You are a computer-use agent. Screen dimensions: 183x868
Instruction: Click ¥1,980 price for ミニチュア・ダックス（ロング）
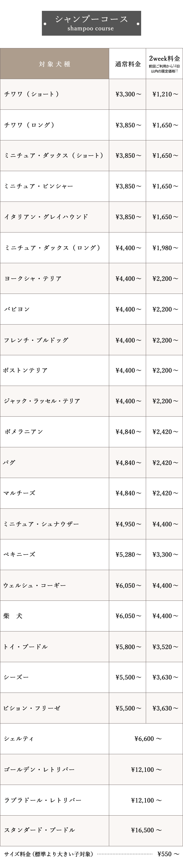pyautogui.click(x=165, y=248)
